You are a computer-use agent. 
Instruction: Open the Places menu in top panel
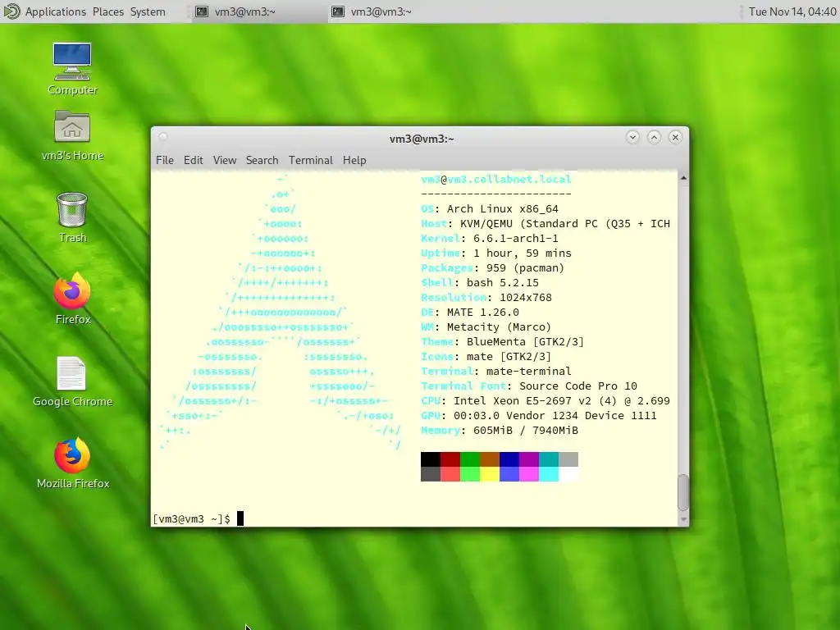click(107, 11)
